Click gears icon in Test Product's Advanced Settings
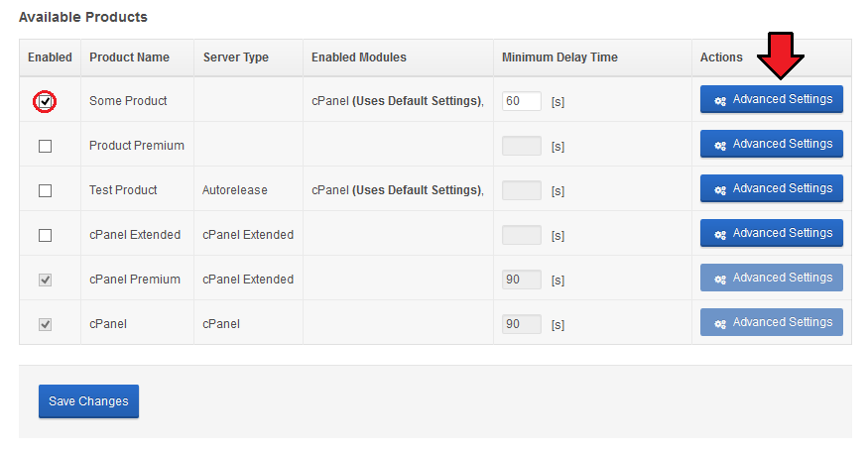The image size is (868, 450). tap(719, 190)
